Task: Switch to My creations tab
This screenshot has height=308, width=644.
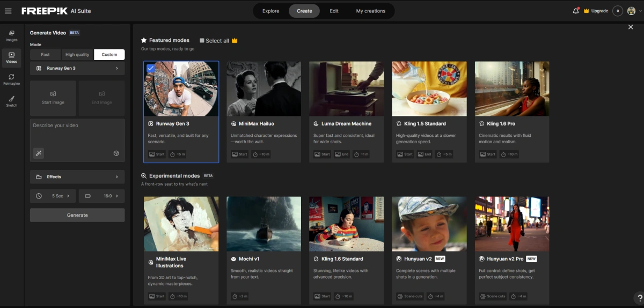Action: (x=371, y=11)
